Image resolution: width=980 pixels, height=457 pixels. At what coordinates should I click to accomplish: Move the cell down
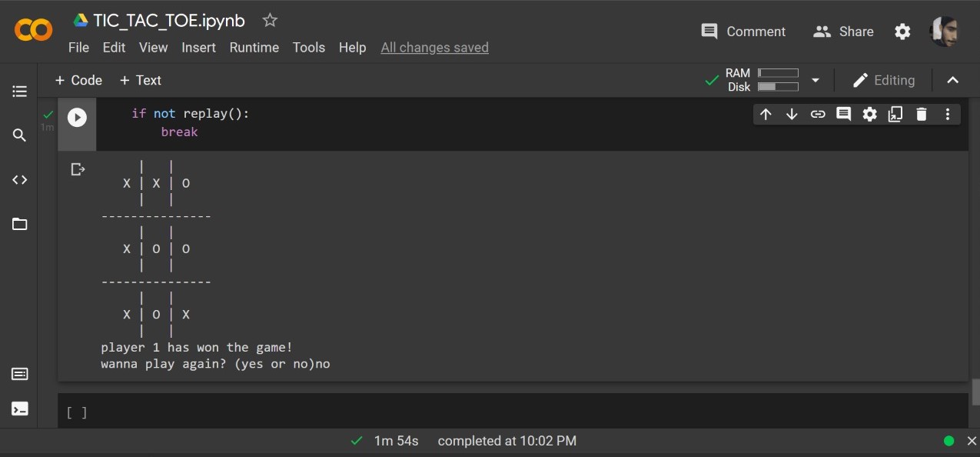tap(792, 113)
